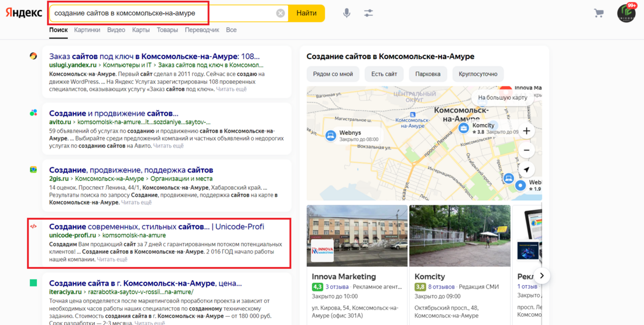Open Innova Marketing 3 отзыва link
This screenshot has height=325, width=644.
(337, 287)
